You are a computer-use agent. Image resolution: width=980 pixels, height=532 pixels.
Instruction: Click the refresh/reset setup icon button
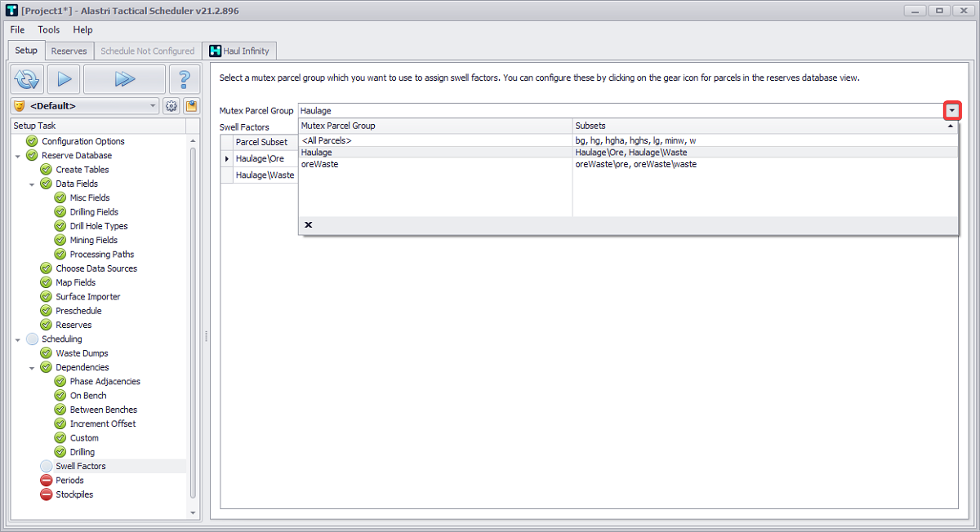tap(26, 79)
